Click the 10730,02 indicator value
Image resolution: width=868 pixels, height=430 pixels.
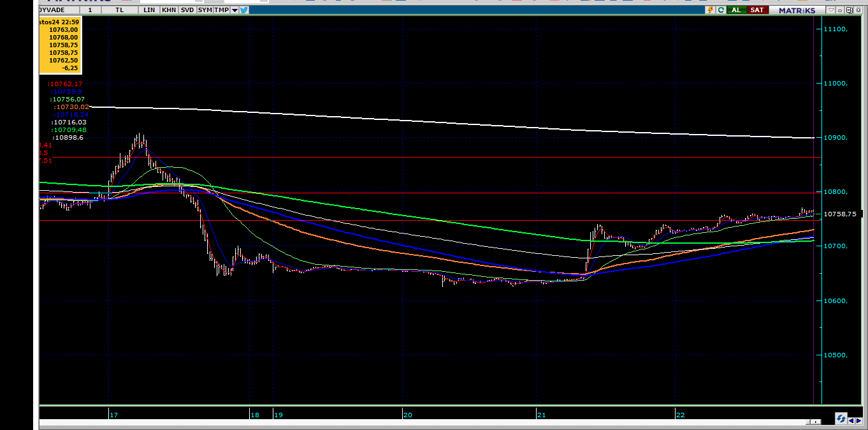(x=71, y=107)
